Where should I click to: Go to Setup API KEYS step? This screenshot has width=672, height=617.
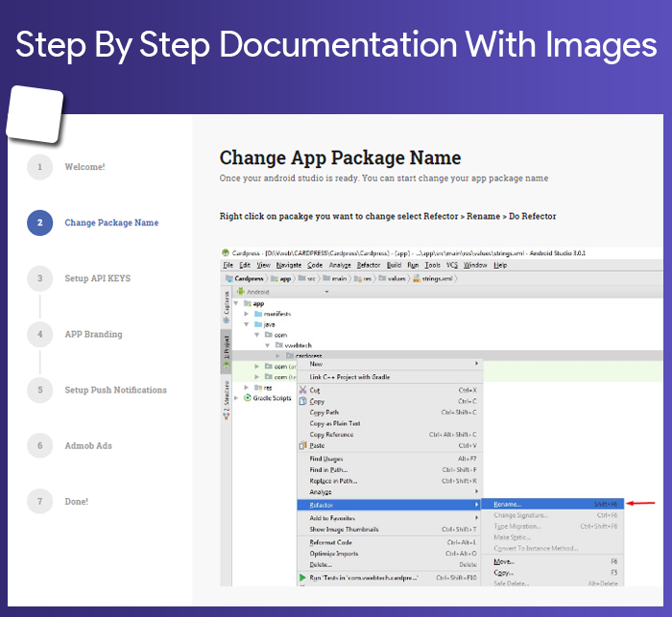98,278
